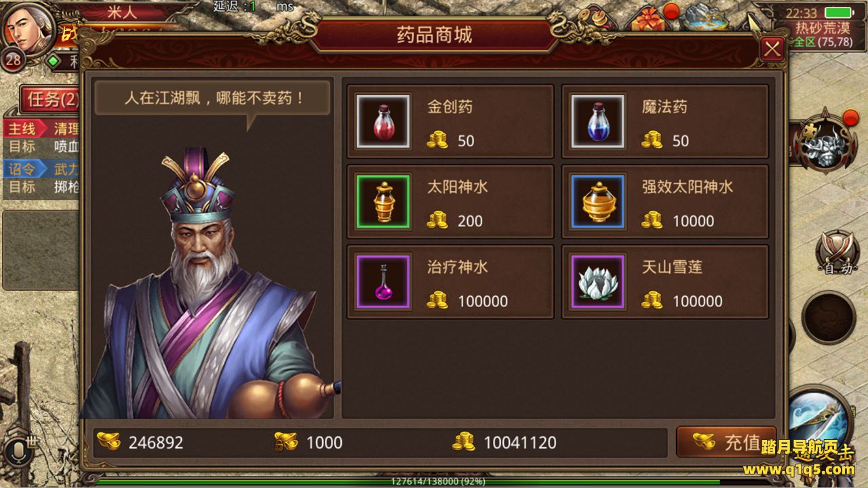
Task: Tap the sword attack skill button
Action: (x=821, y=420)
